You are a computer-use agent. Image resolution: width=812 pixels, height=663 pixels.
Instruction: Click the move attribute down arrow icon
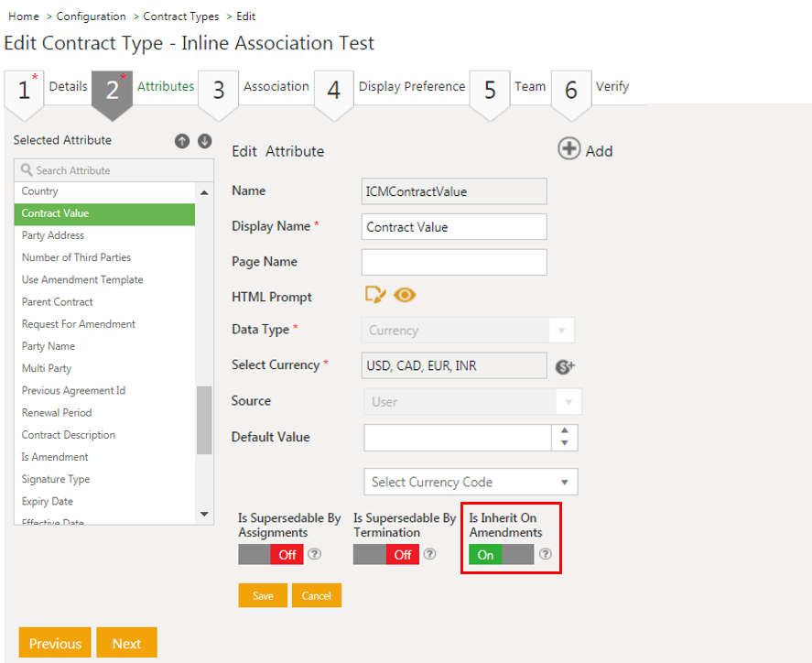click(x=204, y=141)
